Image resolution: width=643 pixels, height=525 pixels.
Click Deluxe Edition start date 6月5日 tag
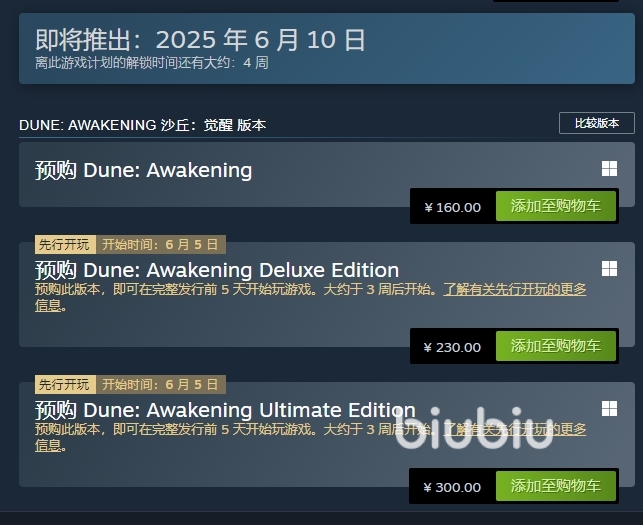coord(161,244)
